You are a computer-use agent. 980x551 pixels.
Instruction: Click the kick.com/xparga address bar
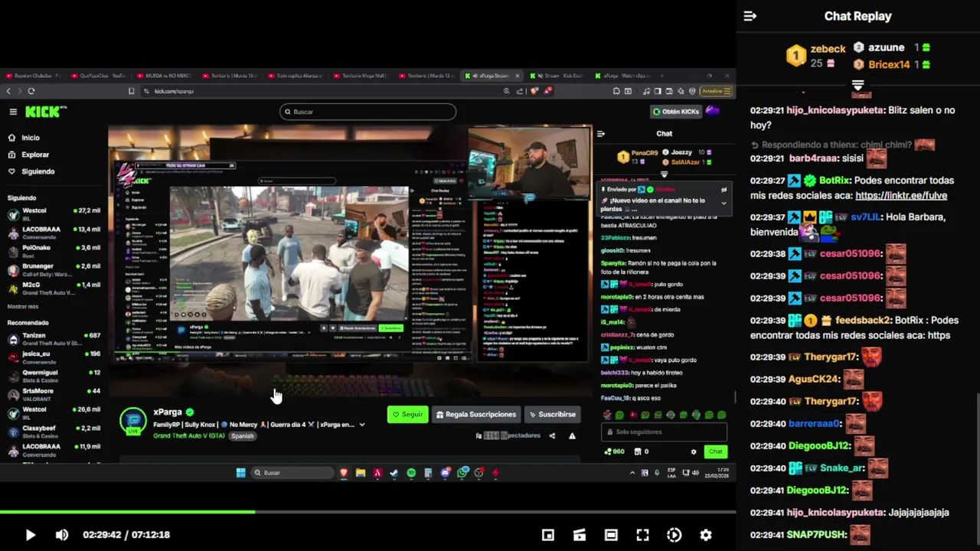(x=322, y=91)
